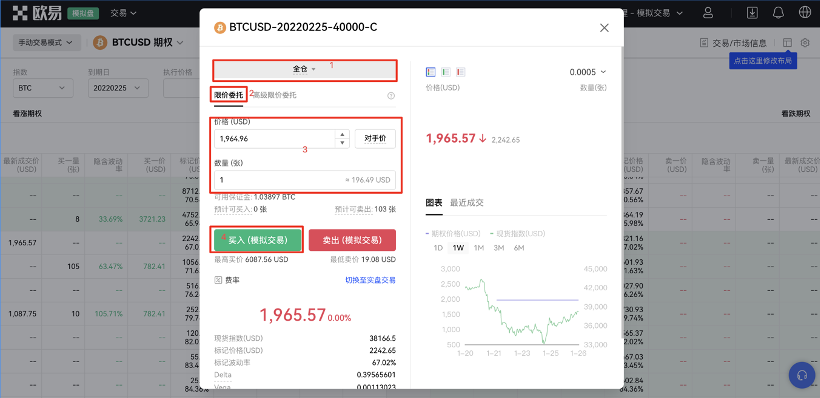
Task: Click the info help icon beside order types
Action: click(391, 96)
